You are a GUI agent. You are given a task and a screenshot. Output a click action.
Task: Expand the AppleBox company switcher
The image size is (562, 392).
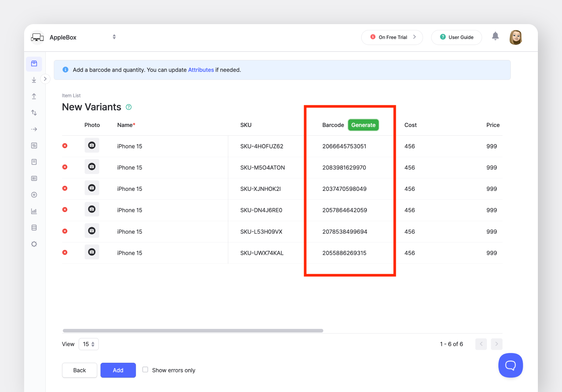114,37
